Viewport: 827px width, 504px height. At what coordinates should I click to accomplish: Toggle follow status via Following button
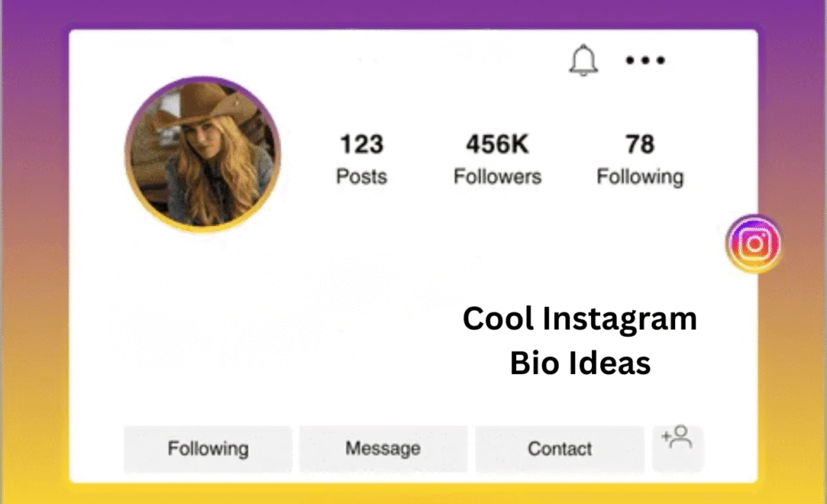coord(207,448)
